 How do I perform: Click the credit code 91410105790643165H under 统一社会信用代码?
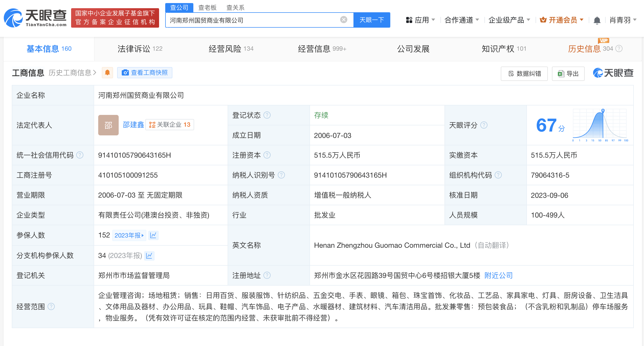(135, 155)
